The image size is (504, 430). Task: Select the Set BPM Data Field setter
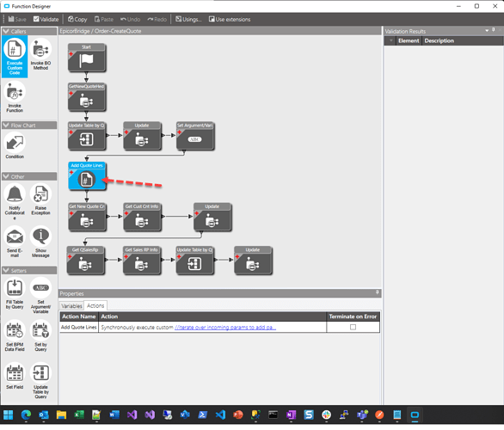tap(15, 336)
